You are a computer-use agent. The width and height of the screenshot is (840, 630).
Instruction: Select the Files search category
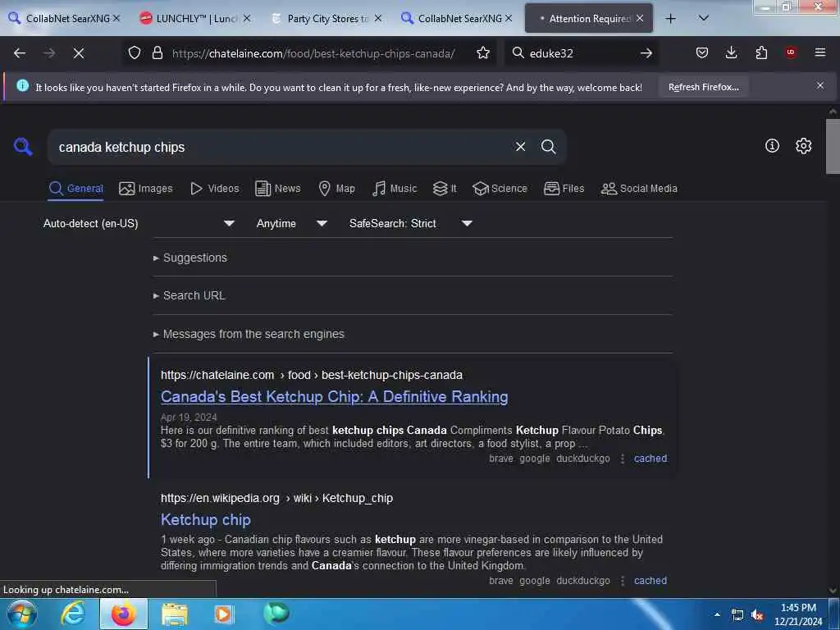pos(564,189)
